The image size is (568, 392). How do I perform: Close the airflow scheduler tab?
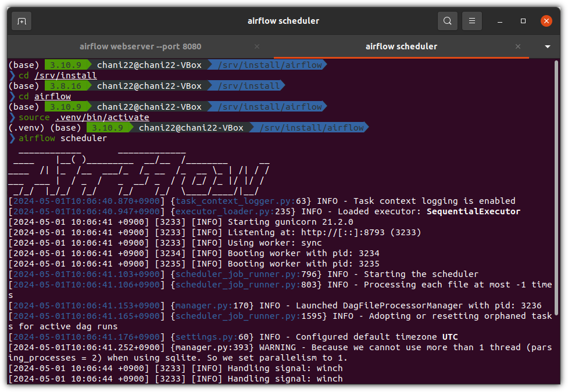(518, 46)
